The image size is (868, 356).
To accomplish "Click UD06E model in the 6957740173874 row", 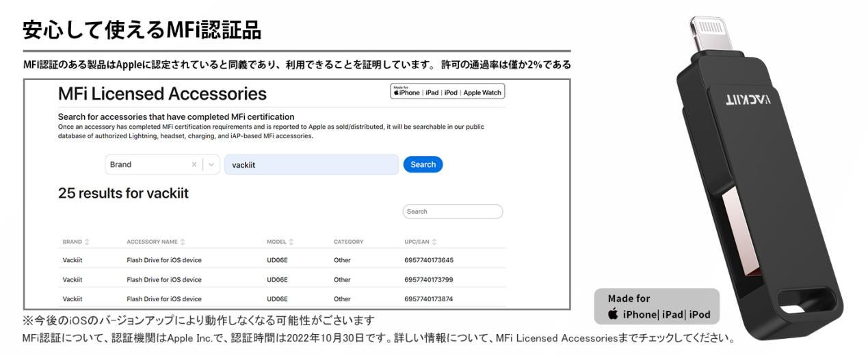I will (x=277, y=298).
